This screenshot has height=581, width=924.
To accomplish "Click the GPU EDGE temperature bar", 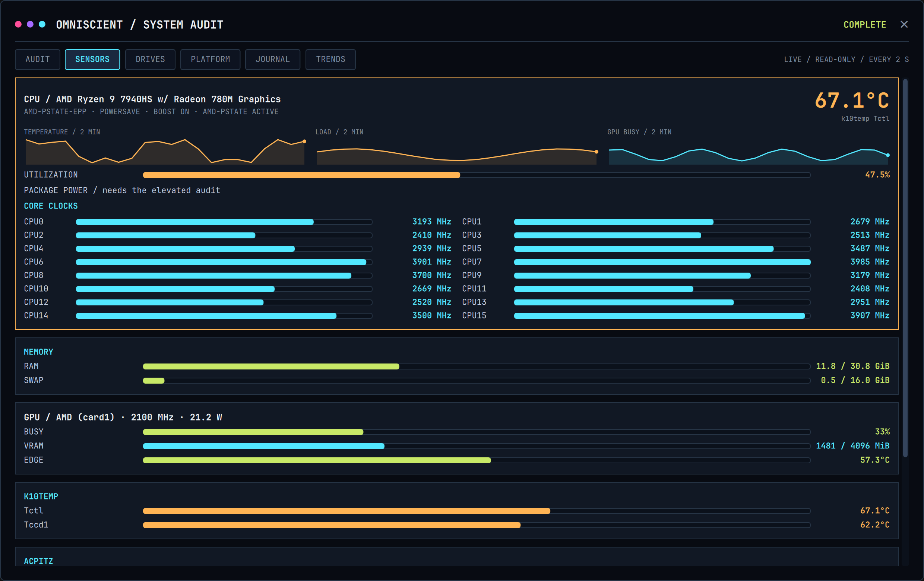I will (477, 461).
